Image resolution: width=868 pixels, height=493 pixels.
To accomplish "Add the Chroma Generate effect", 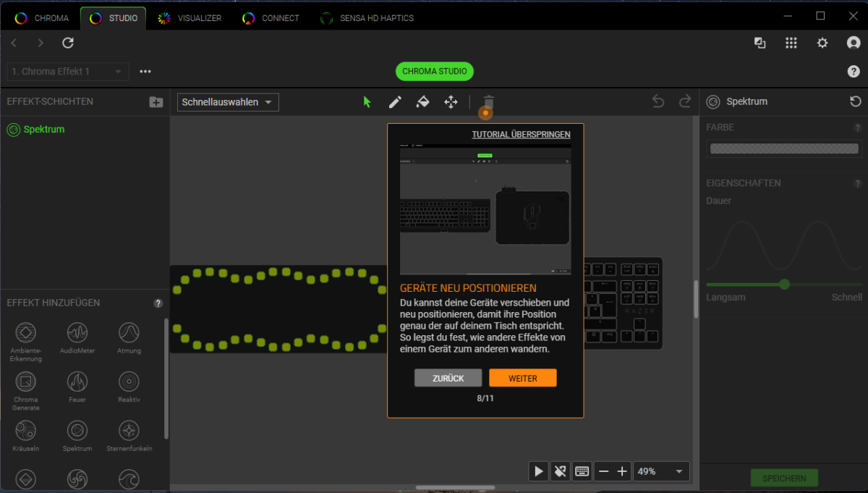I will point(26,391).
